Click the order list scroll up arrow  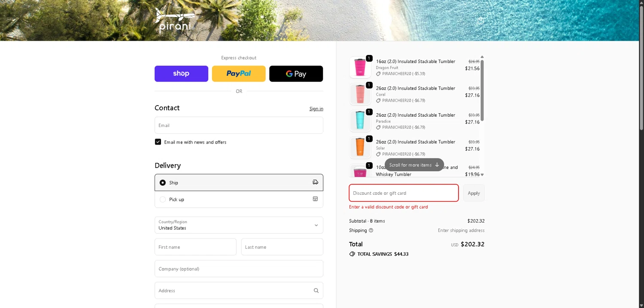click(482, 57)
